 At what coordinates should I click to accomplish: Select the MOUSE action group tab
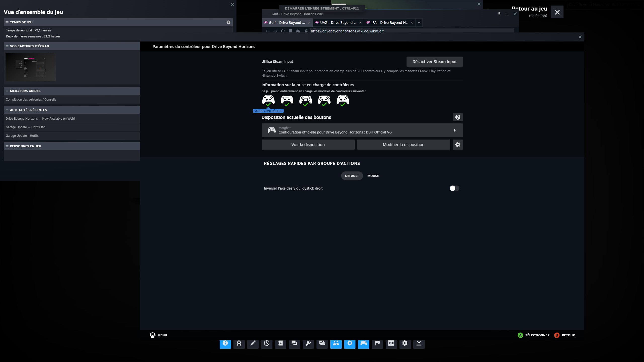click(x=373, y=176)
